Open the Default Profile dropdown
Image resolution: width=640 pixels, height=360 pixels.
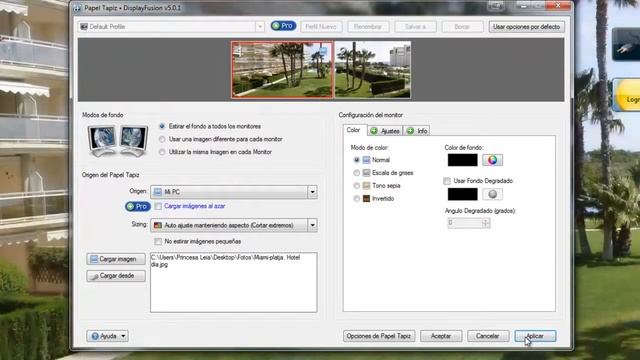pos(171,27)
